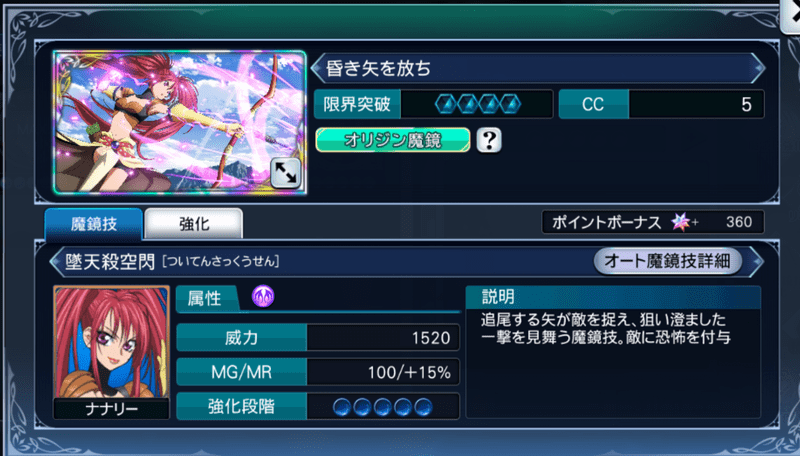Click the purple dark attribute icon

[x=263, y=296]
